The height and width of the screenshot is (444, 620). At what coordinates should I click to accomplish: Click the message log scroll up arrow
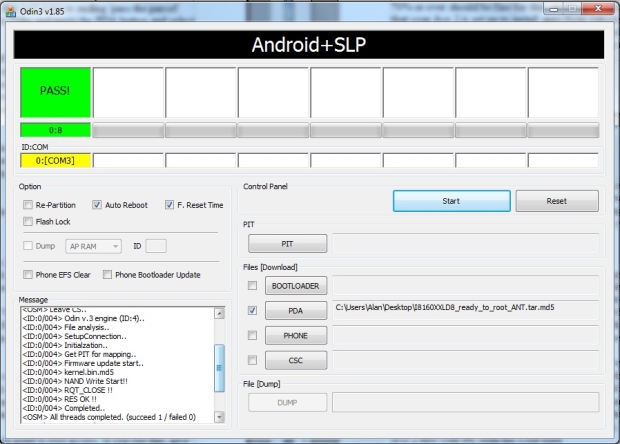click(219, 314)
